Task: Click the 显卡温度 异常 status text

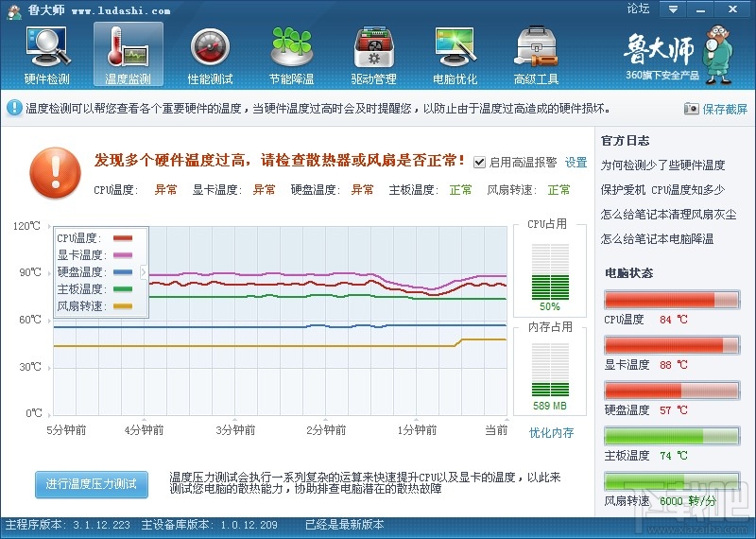Action: point(265,190)
